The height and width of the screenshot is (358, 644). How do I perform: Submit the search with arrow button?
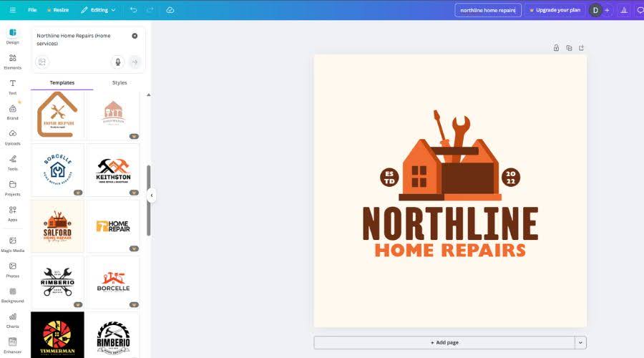[x=135, y=62]
